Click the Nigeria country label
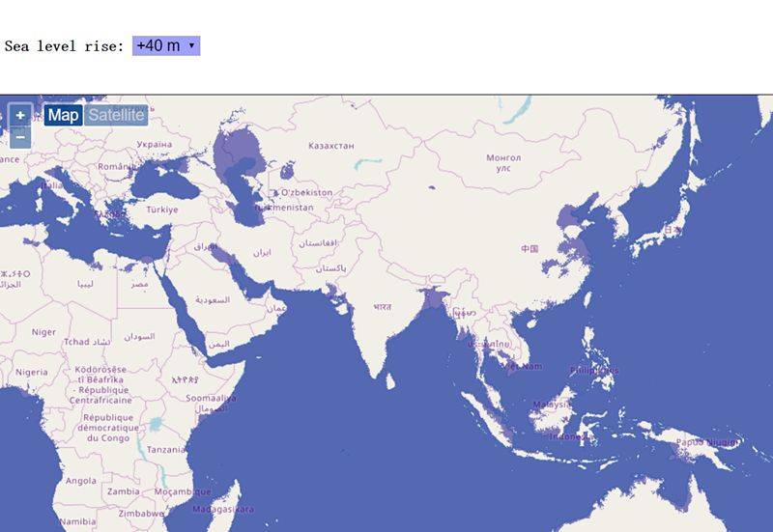The image size is (773, 532). (32, 372)
